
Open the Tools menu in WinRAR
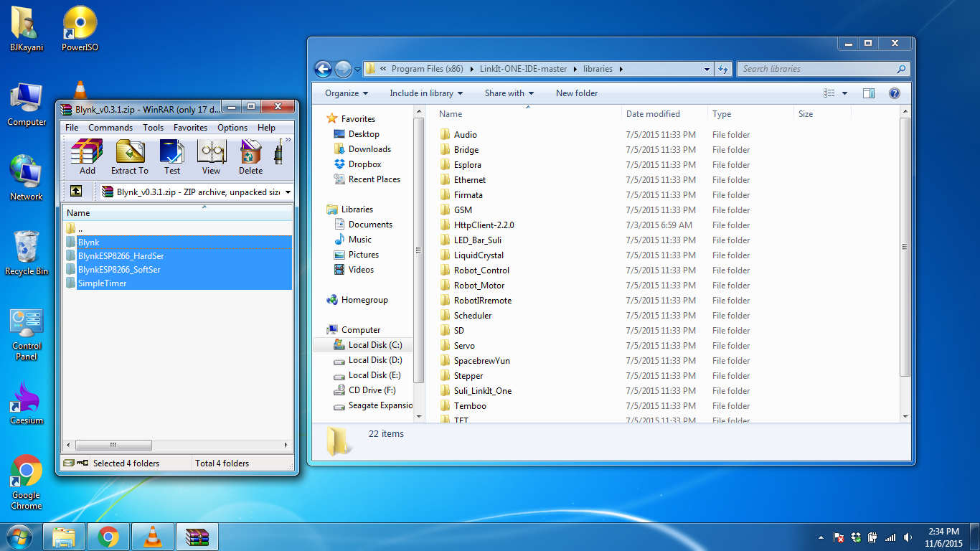pyautogui.click(x=153, y=128)
